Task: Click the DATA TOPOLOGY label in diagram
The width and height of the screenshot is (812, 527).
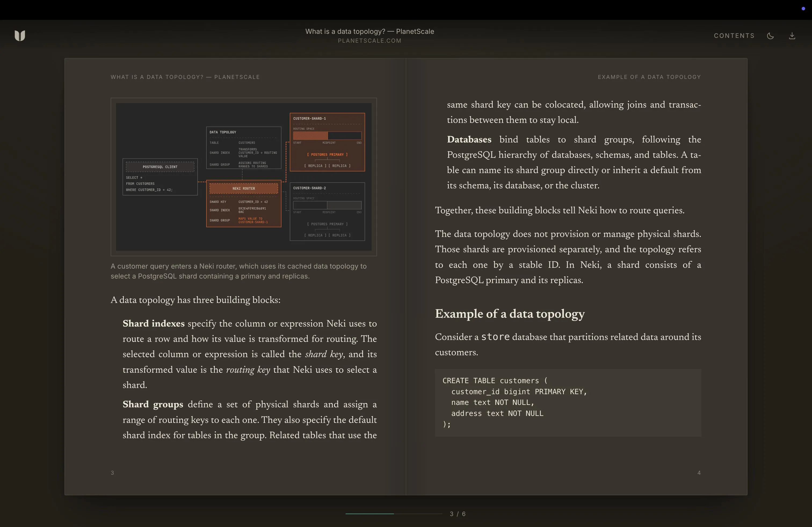Action: (223, 132)
